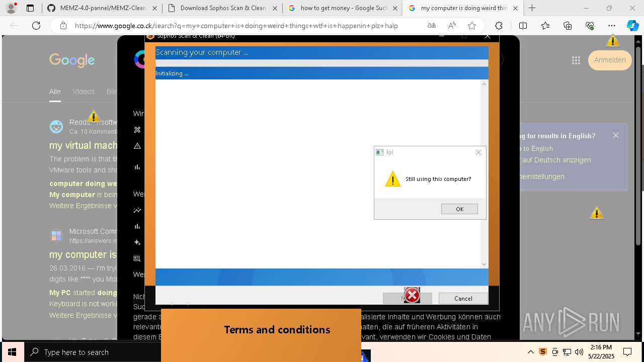Open Google apps grid icon

[x=576, y=60]
